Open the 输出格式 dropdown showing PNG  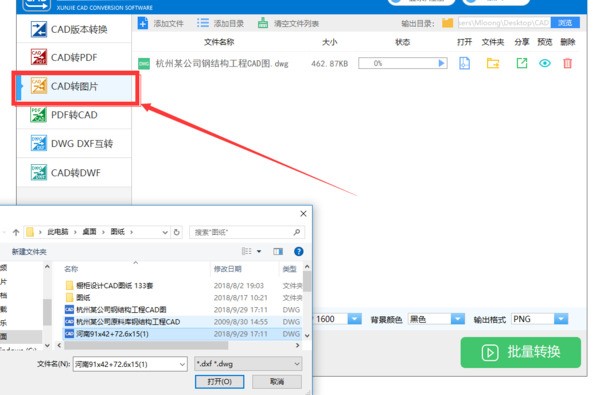pos(561,319)
